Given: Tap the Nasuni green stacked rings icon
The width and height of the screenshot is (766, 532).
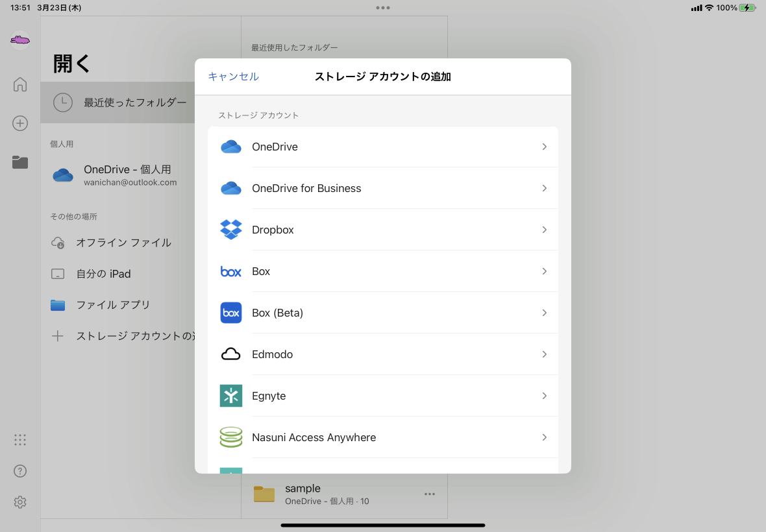Looking at the screenshot, I should [231, 437].
